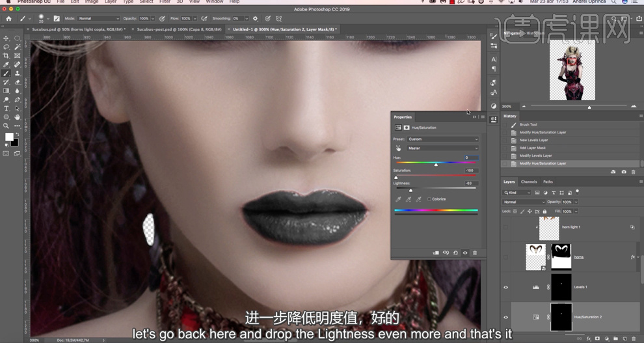644x343 pixels.
Task: Select the History Brush tool
Action: [6, 82]
